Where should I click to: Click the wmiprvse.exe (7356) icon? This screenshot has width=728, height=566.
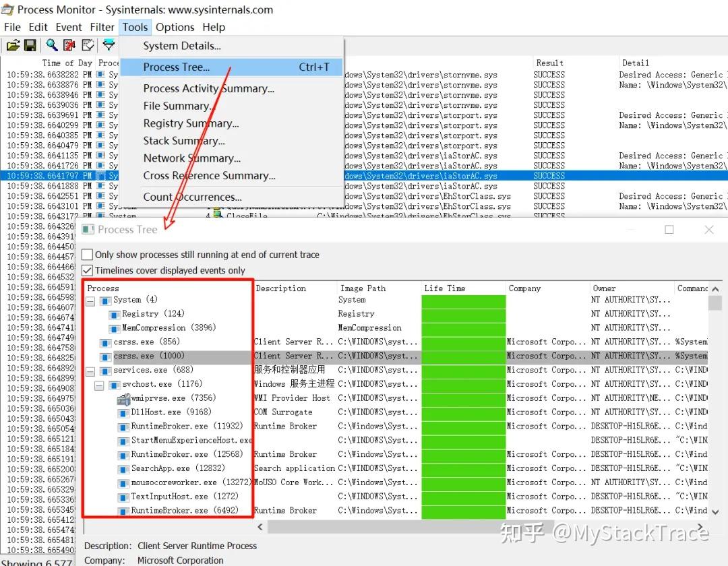[123, 399]
